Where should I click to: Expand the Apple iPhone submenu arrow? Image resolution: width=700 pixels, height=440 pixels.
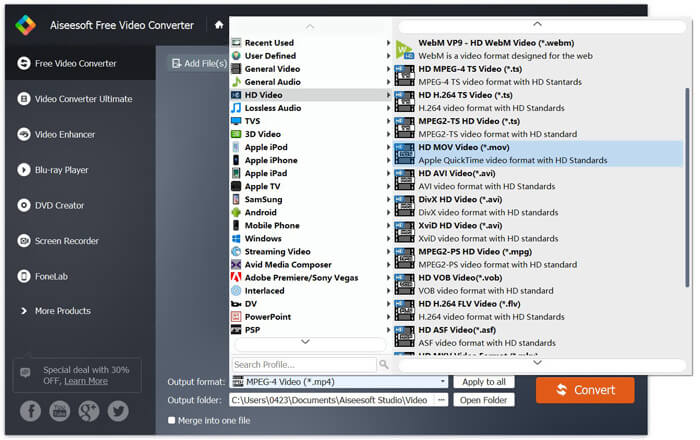click(388, 160)
